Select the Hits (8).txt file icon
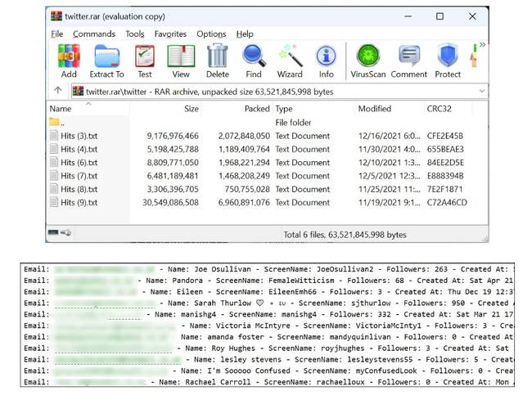This screenshot has width=532, height=409. point(54,189)
